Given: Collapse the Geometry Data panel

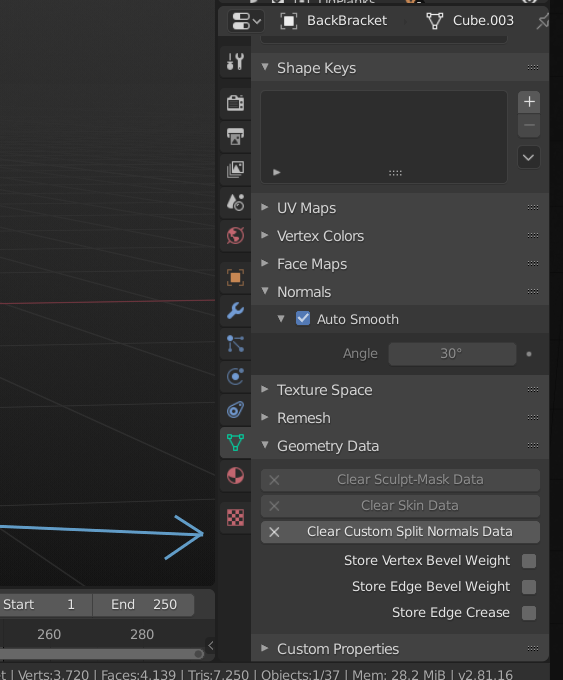Looking at the screenshot, I should click(x=265, y=445).
